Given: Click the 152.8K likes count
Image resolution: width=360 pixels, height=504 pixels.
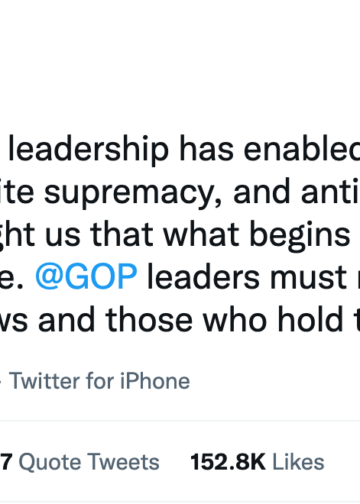Looking at the screenshot, I should (228, 462).
